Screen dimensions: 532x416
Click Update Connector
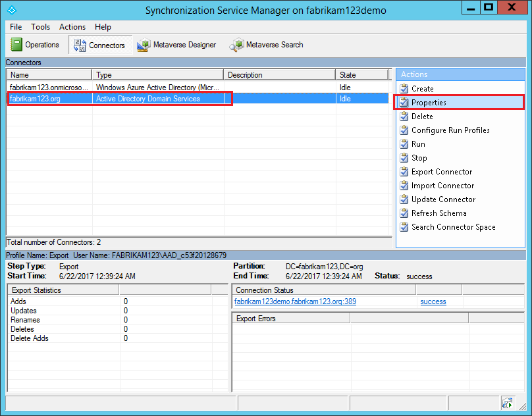(442, 199)
